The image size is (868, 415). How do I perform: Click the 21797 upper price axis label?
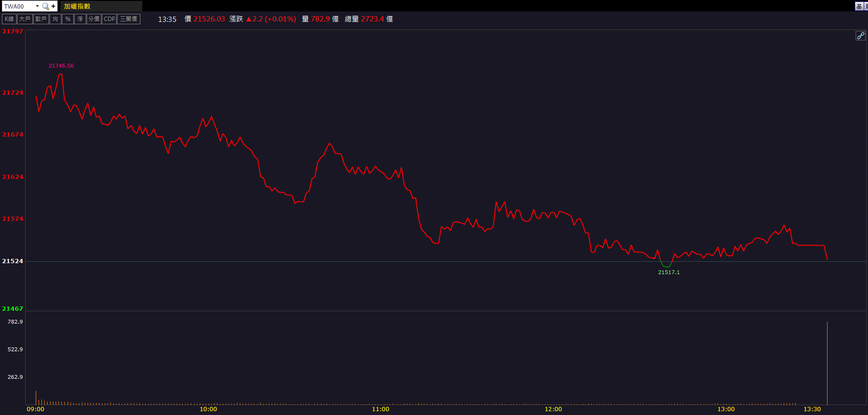point(12,31)
